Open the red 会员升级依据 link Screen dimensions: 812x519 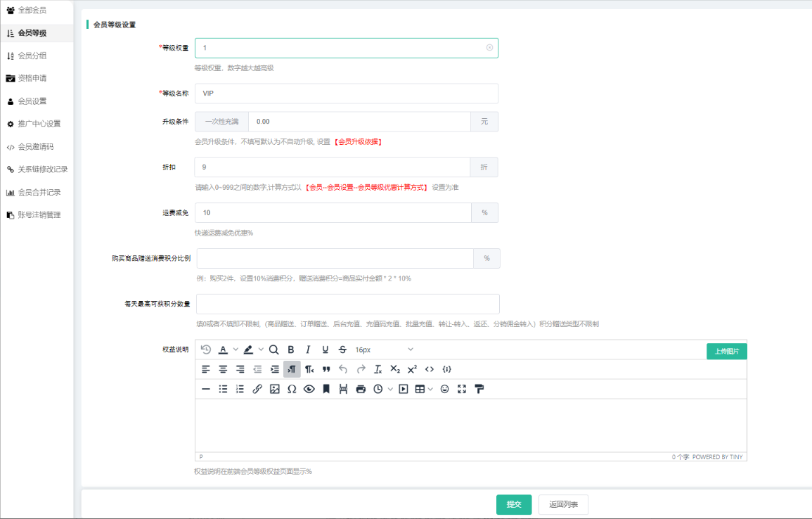coord(359,142)
